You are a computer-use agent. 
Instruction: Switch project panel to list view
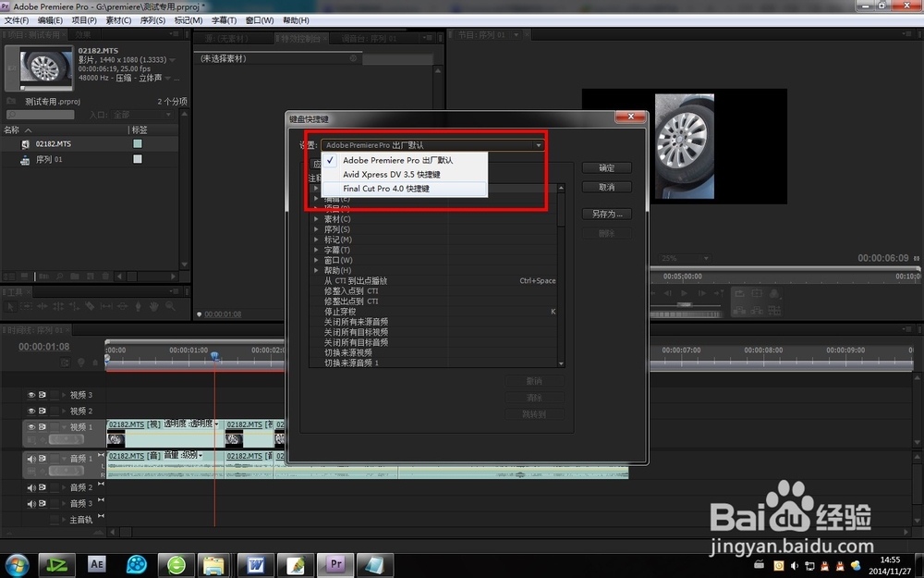9,276
